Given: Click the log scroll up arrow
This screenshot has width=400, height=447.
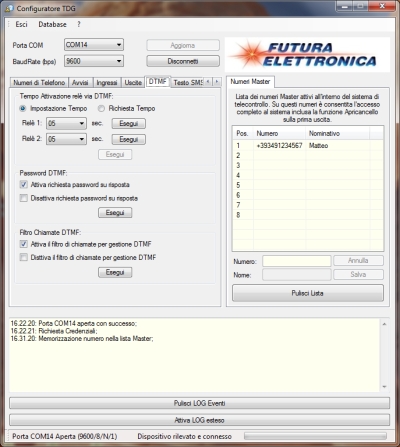Looking at the screenshot, I should click(x=384, y=324).
